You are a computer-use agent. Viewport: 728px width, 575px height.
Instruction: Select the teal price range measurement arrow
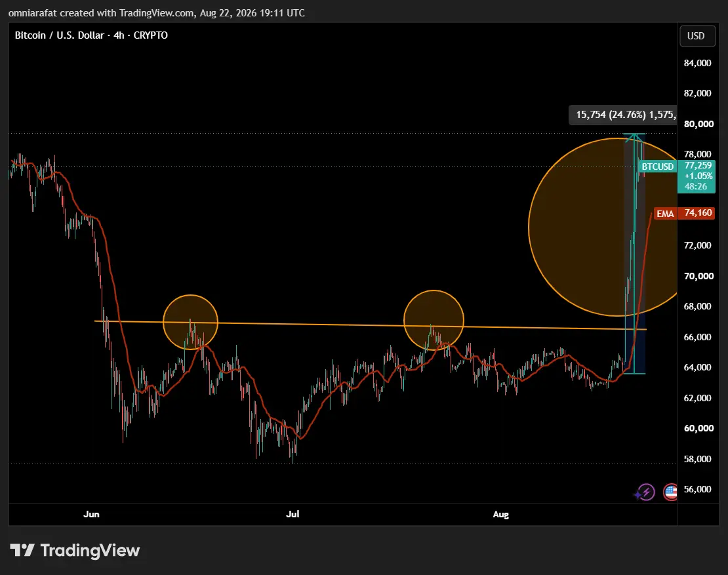pyautogui.click(x=634, y=253)
